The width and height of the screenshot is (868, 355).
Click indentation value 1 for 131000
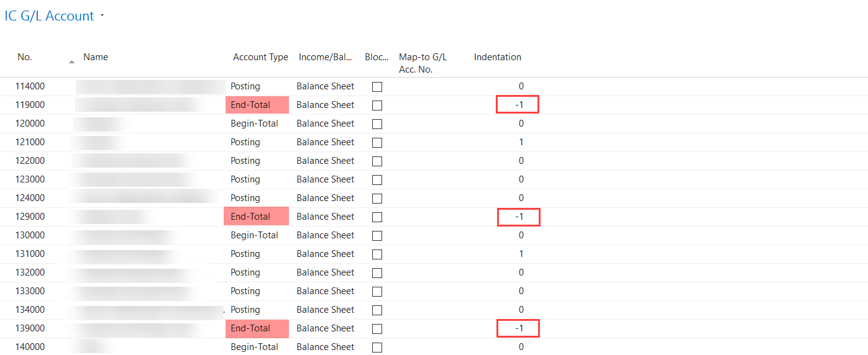(521, 254)
